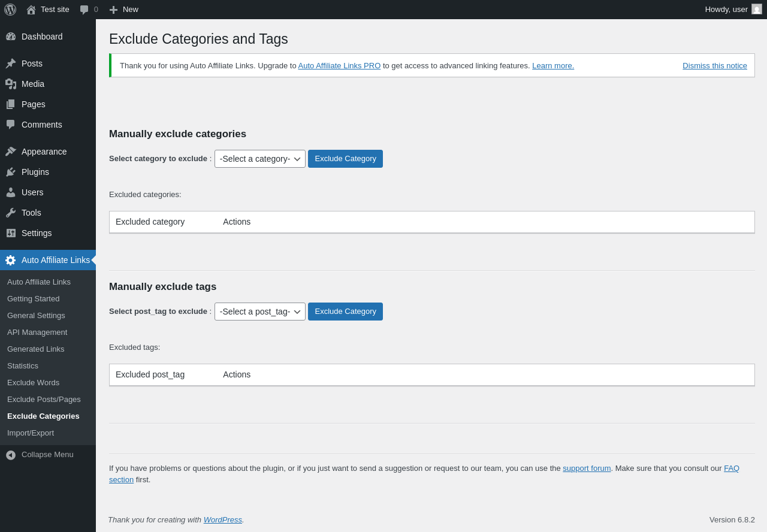Click the Posts pushpin icon
The width and height of the screenshot is (767, 532).
pyautogui.click(x=11, y=64)
